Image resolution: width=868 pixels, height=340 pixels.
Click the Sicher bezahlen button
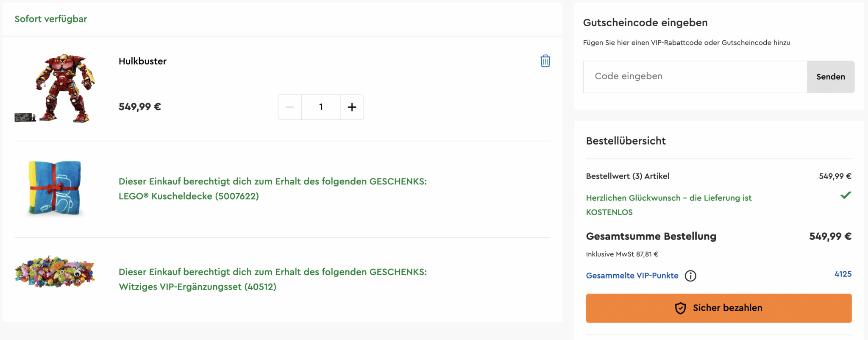(719, 308)
